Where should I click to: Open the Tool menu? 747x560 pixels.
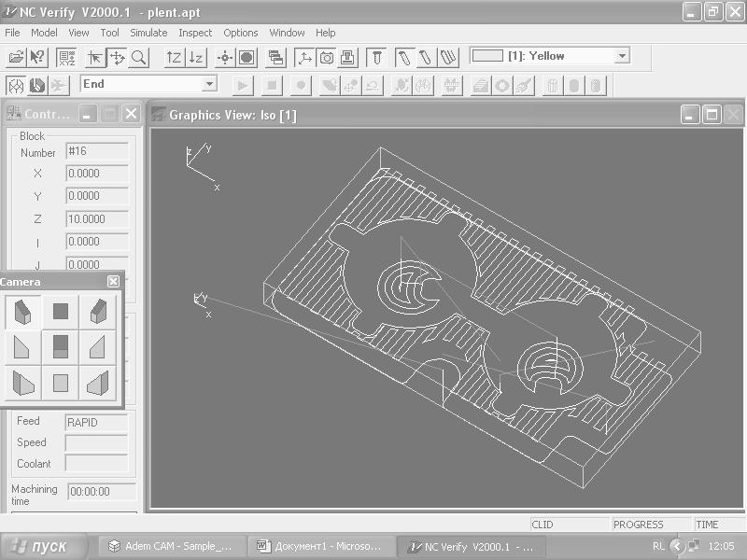pos(109,33)
